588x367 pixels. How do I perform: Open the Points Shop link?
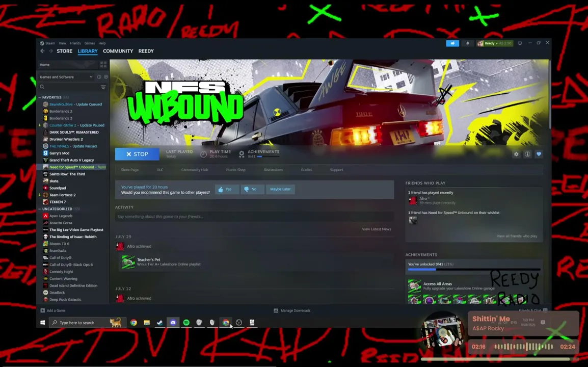coord(236,170)
